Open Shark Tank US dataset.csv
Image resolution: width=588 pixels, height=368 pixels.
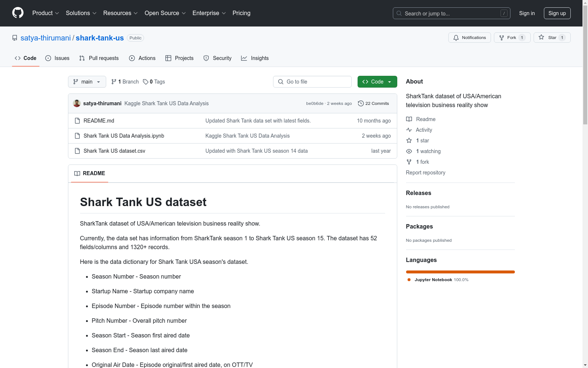tap(114, 151)
